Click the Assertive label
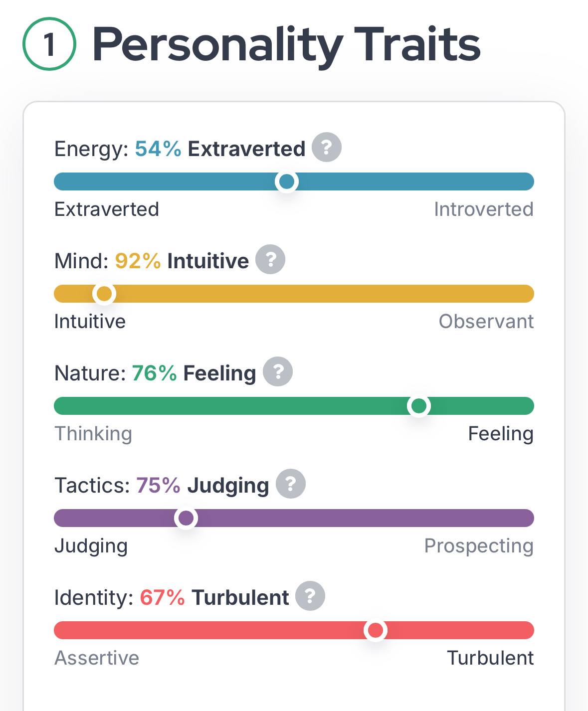The image size is (588, 711). click(97, 658)
